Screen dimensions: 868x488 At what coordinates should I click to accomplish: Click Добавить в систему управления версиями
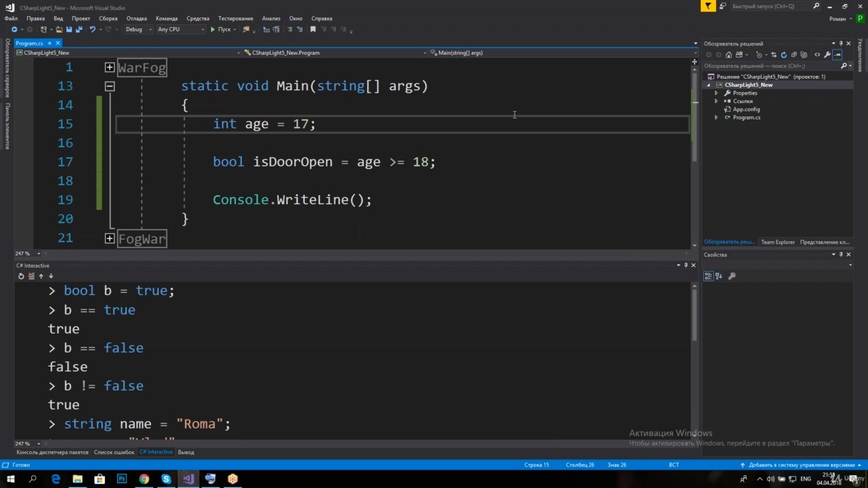click(801, 465)
